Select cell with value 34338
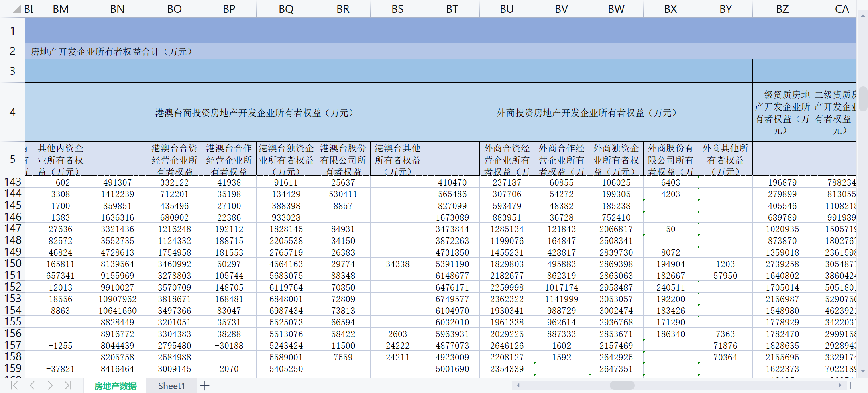The width and height of the screenshot is (868, 393). (x=398, y=264)
